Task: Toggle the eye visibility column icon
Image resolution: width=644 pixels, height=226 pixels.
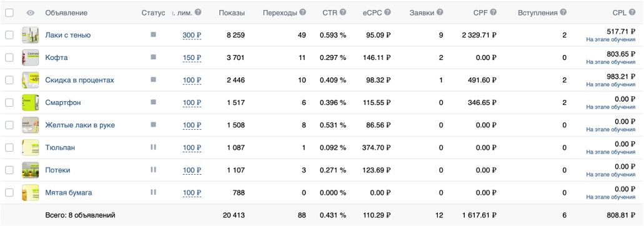Action: point(31,12)
